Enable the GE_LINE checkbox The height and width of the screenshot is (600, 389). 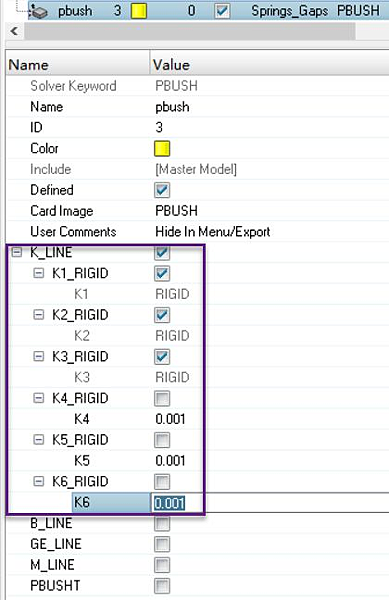pos(162,544)
